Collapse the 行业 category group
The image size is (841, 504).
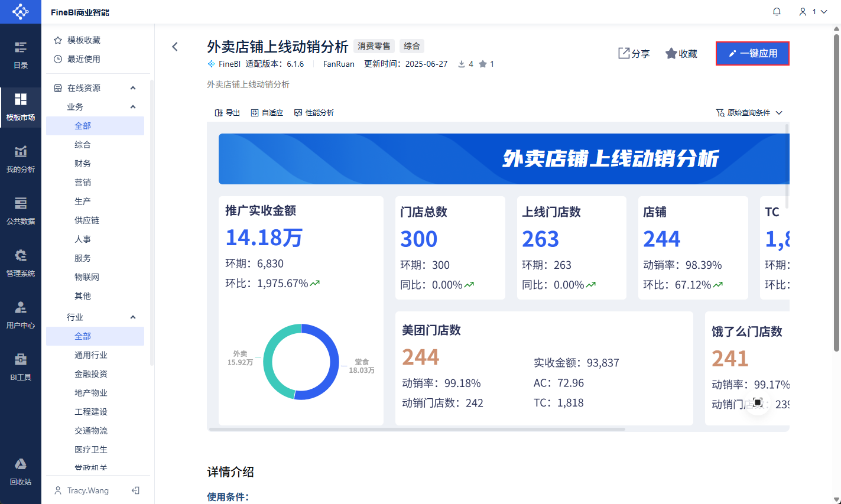click(133, 317)
